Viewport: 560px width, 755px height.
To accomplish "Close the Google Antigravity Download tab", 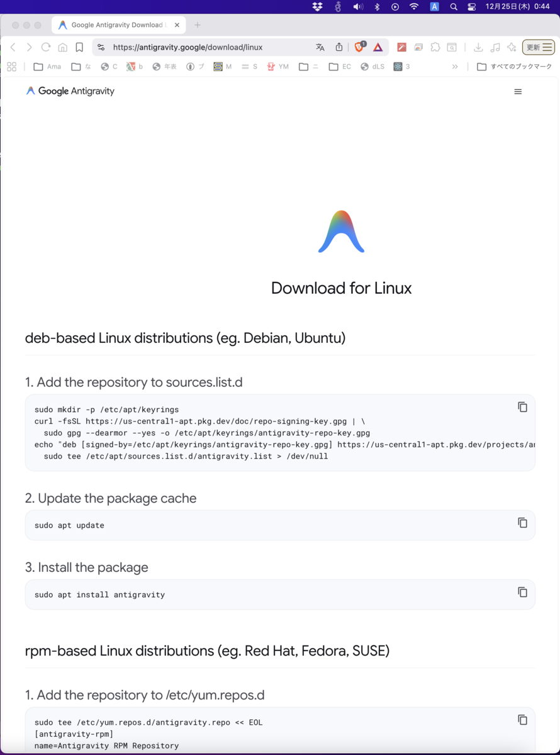I will tap(177, 25).
